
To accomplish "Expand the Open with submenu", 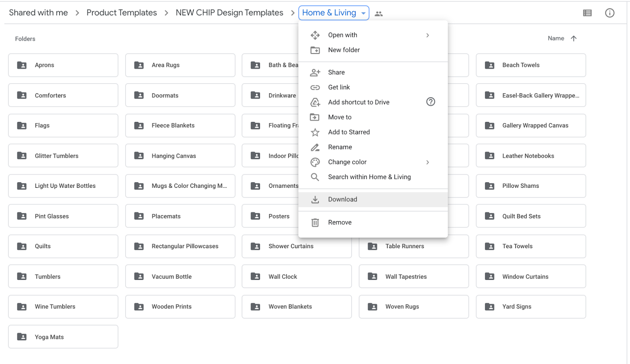I will click(428, 35).
